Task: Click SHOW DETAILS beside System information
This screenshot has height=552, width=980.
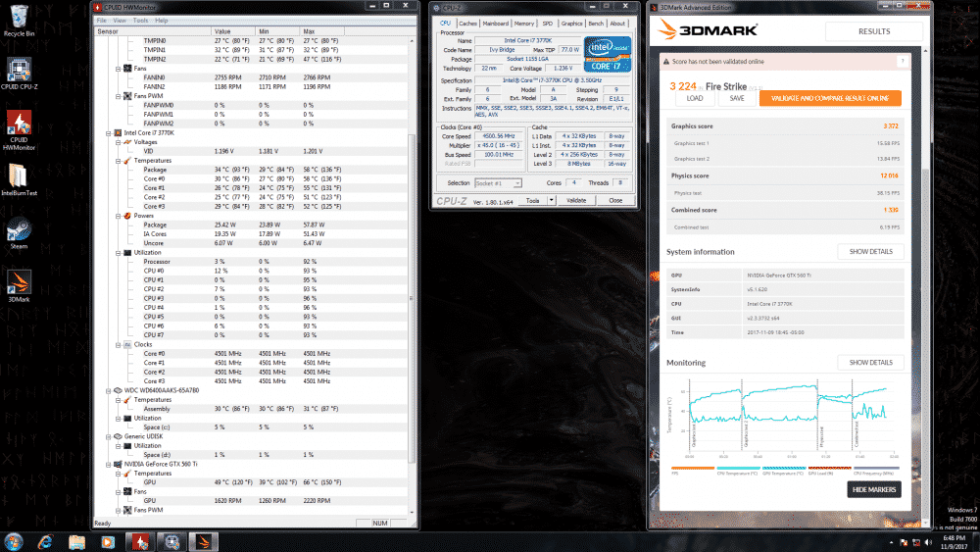Action: click(x=870, y=251)
